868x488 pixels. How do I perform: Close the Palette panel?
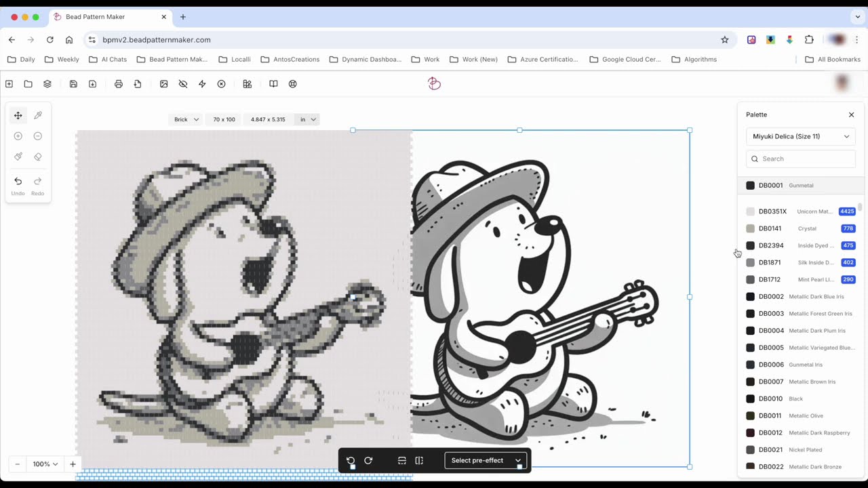click(x=852, y=115)
